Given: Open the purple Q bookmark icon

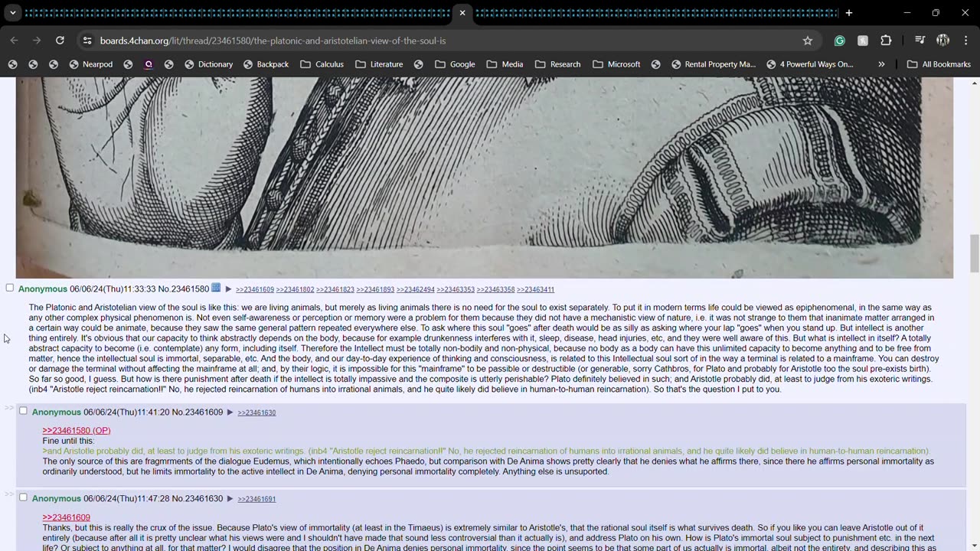Looking at the screenshot, I should coord(149,64).
